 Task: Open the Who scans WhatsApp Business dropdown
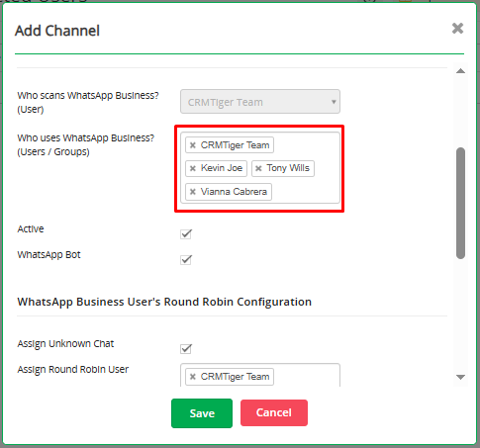260,102
